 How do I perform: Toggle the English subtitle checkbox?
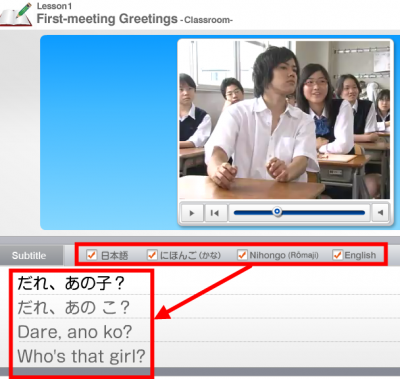click(337, 255)
